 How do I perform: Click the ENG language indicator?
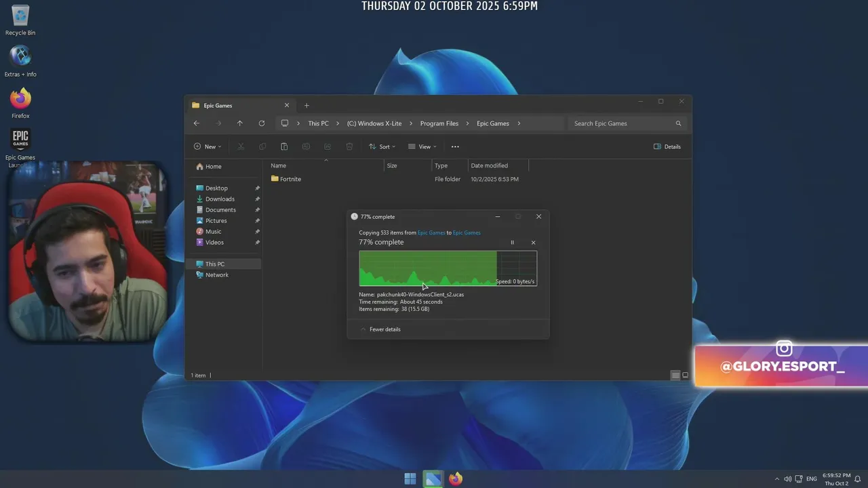811,479
